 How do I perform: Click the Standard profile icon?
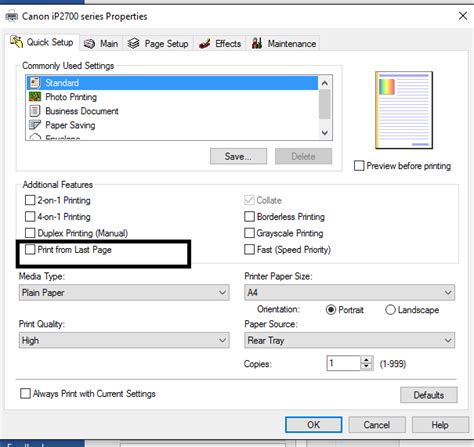tap(35, 83)
